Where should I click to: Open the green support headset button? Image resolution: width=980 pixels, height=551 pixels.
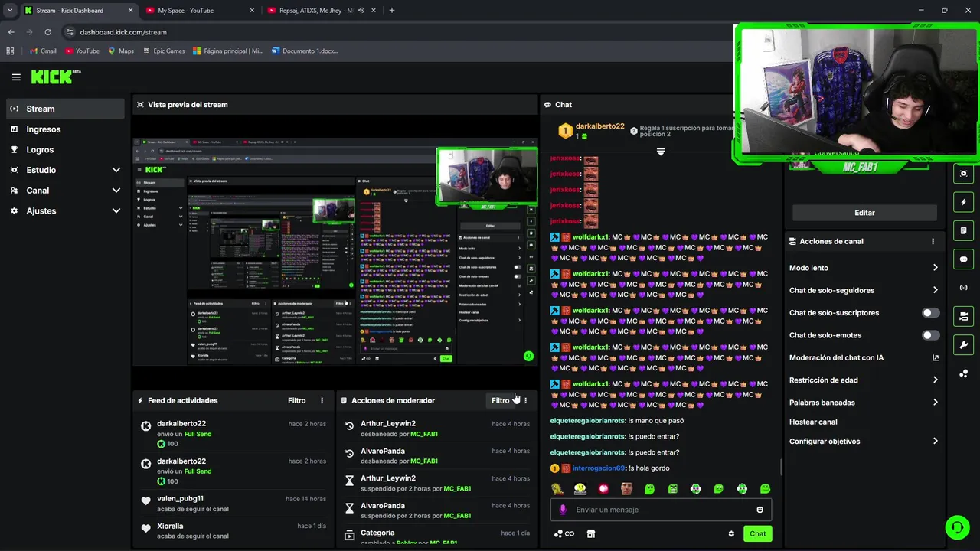coord(956,527)
